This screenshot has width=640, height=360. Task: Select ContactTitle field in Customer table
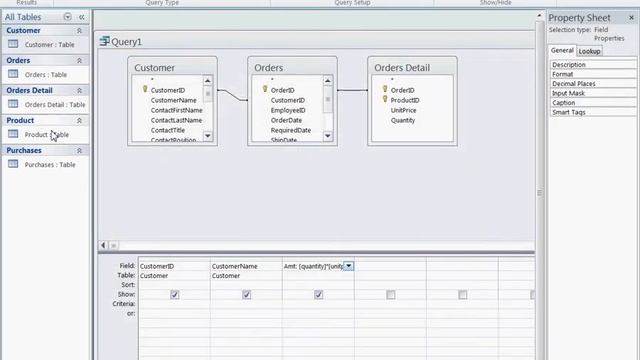click(x=168, y=130)
